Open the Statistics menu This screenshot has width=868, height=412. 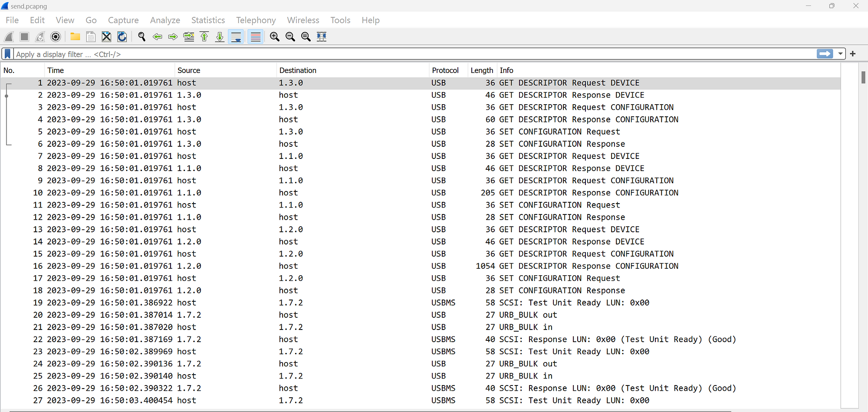[x=208, y=20]
